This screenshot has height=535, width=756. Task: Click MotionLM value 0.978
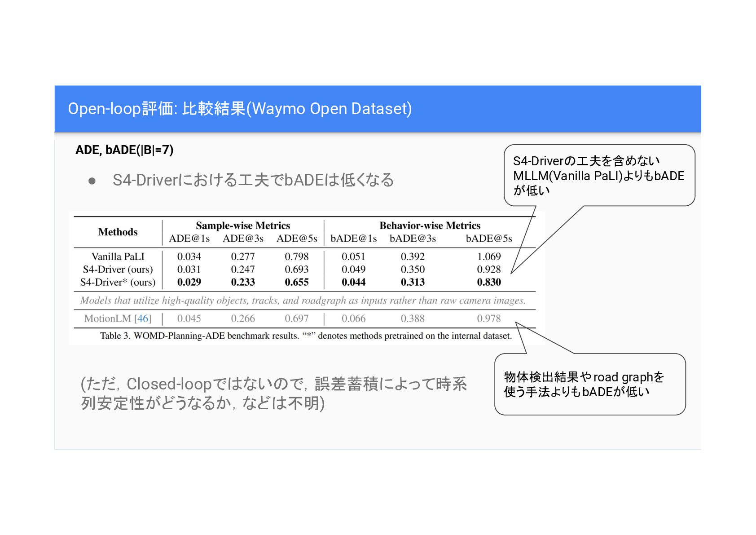click(x=489, y=318)
